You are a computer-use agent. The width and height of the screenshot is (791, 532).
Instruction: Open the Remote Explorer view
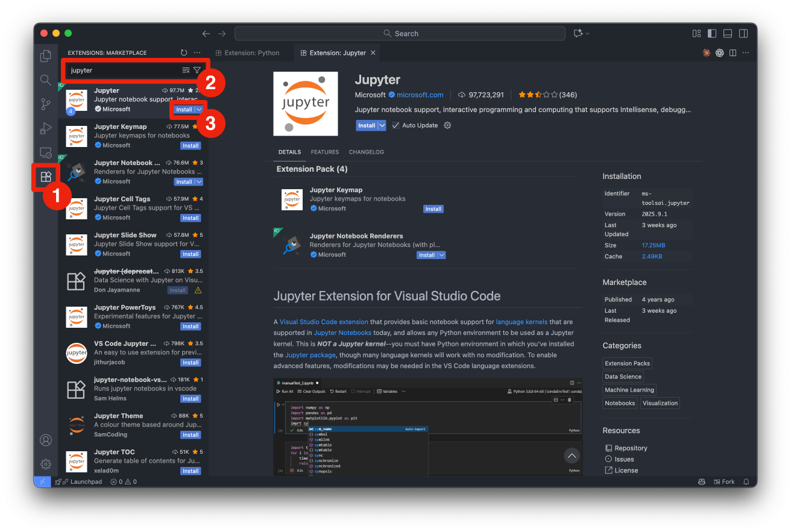pyautogui.click(x=46, y=152)
